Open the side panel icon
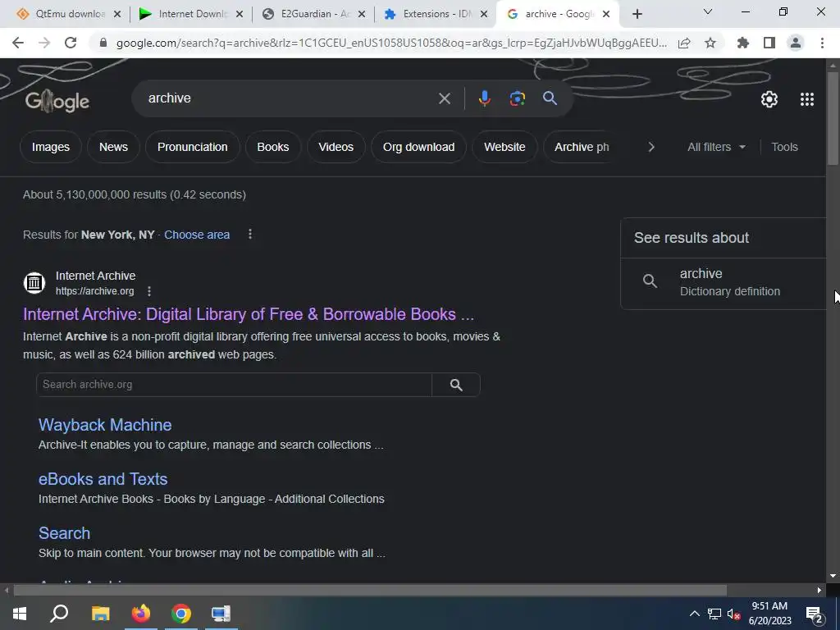 [x=769, y=43]
